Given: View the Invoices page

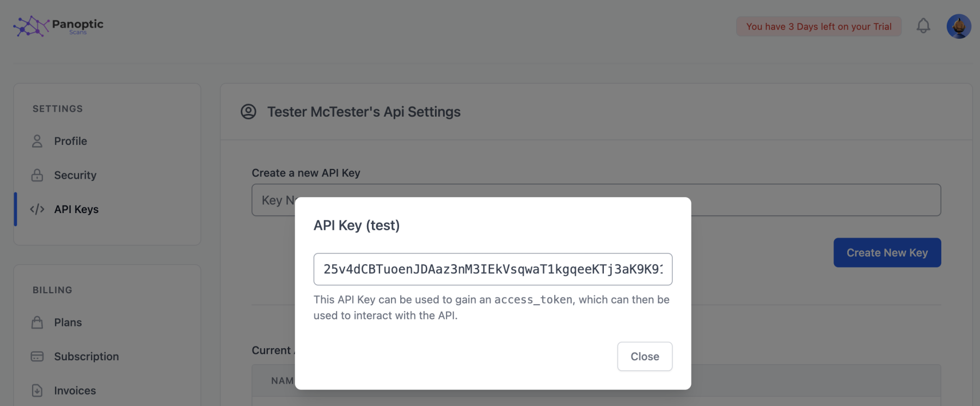Looking at the screenshot, I should (x=75, y=391).
